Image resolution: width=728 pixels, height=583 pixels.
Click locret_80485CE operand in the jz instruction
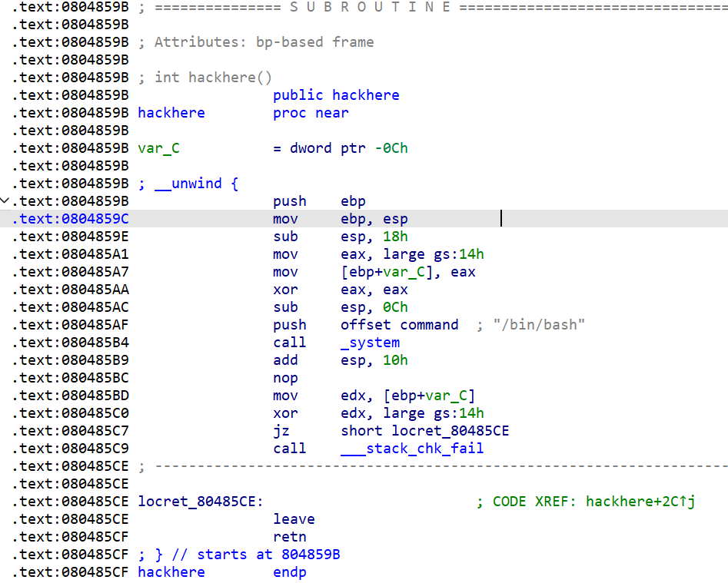(x=450, y=431)
